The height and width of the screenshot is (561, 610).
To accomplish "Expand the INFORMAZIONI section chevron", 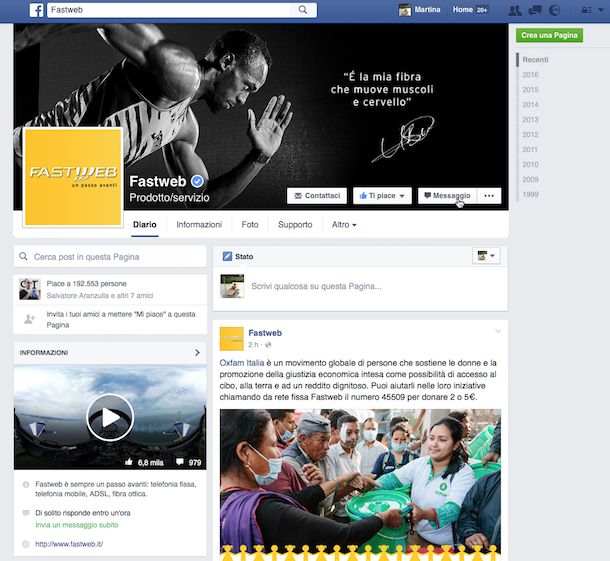I will point(197,352).
